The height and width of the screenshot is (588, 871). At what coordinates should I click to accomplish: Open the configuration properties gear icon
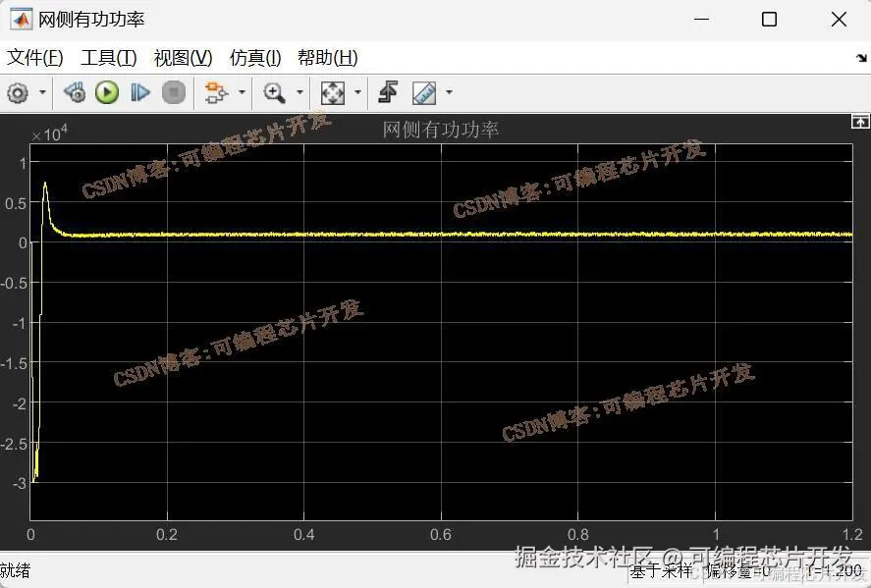pos(18,92)
